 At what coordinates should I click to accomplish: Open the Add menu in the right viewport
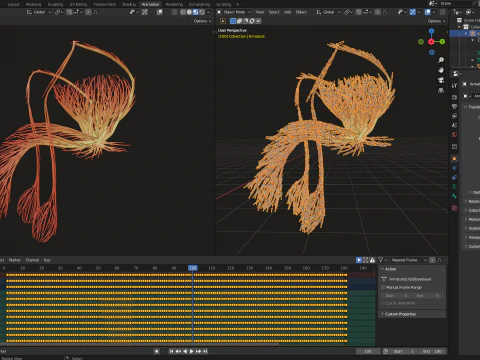[x=287, y=12]
